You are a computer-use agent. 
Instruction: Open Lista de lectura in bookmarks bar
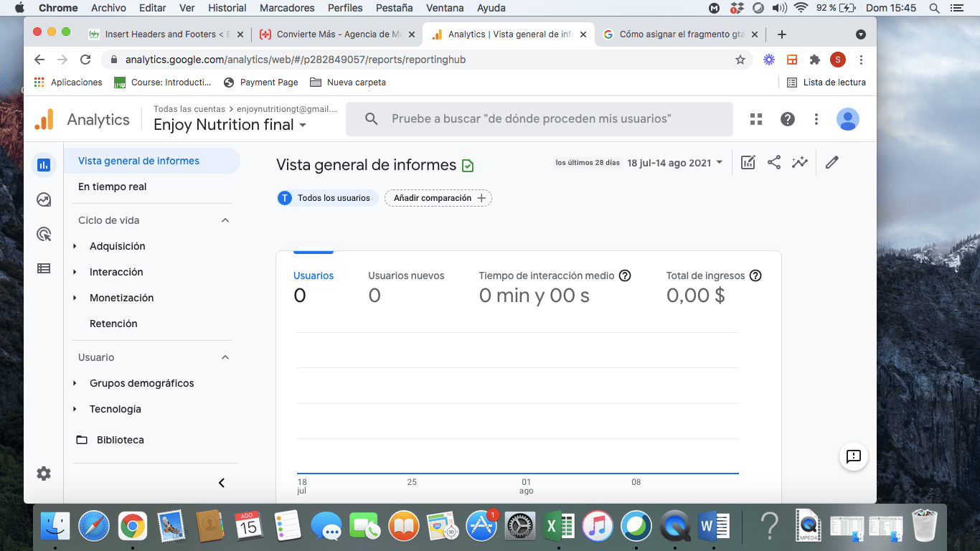826,83
